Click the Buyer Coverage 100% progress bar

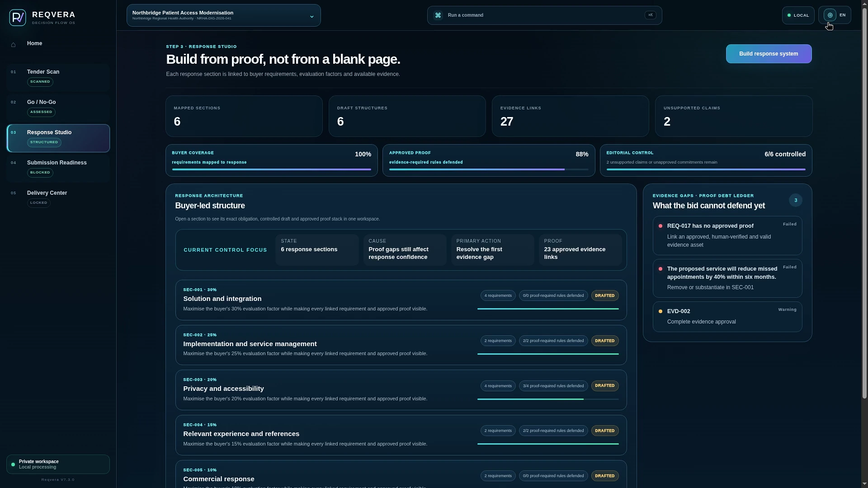click(272, 170)
